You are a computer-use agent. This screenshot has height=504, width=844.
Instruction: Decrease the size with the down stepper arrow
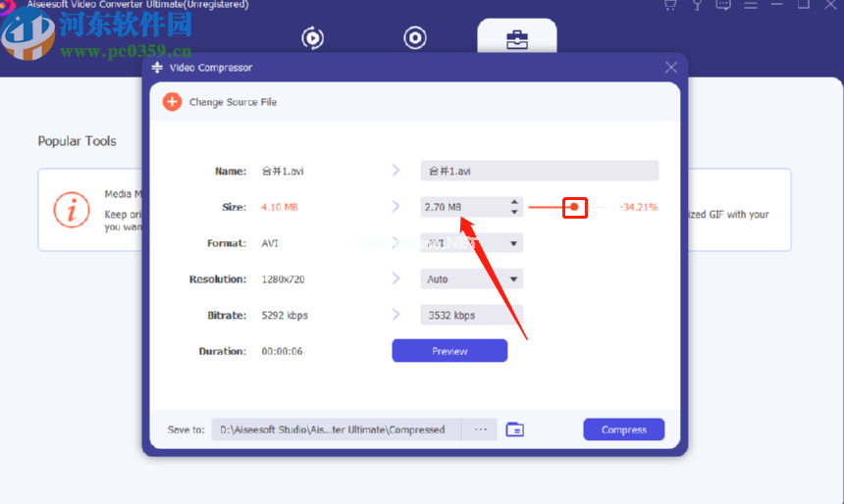(514, 212)
